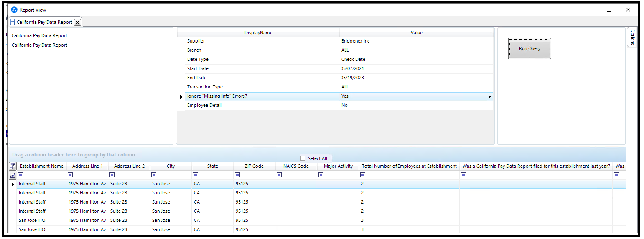Click employee count 3 in first San Jose-HQ row
This screenshot has width=644, height=239.
409,220
